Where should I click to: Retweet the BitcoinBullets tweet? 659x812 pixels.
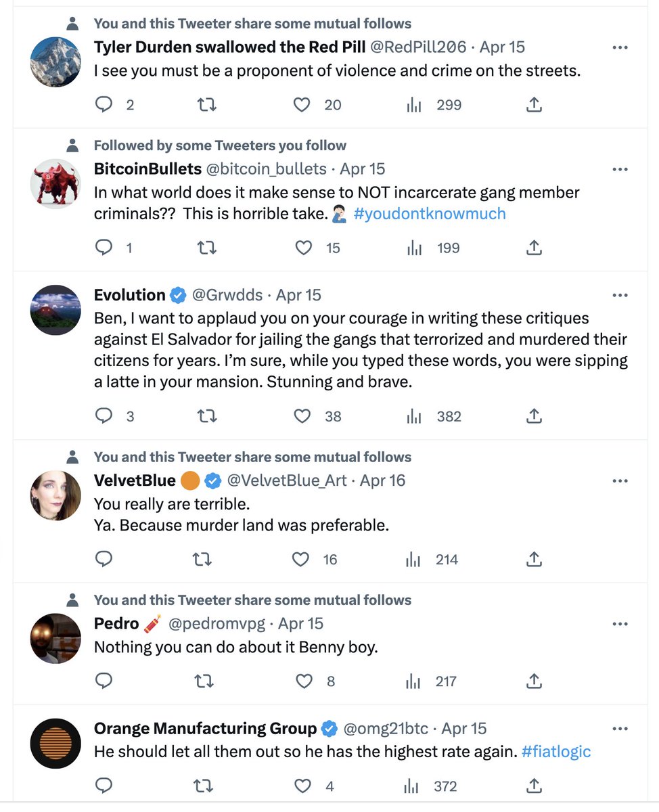click(206, 248)
